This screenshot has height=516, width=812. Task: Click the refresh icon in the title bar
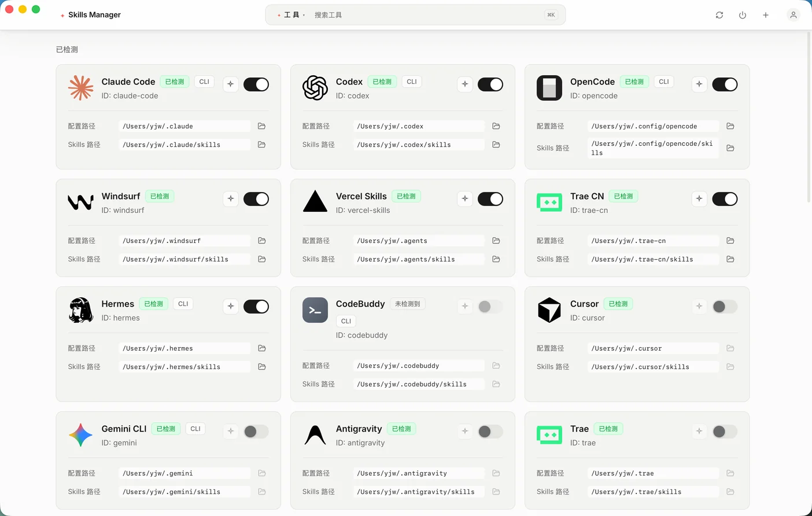point(719,15)
